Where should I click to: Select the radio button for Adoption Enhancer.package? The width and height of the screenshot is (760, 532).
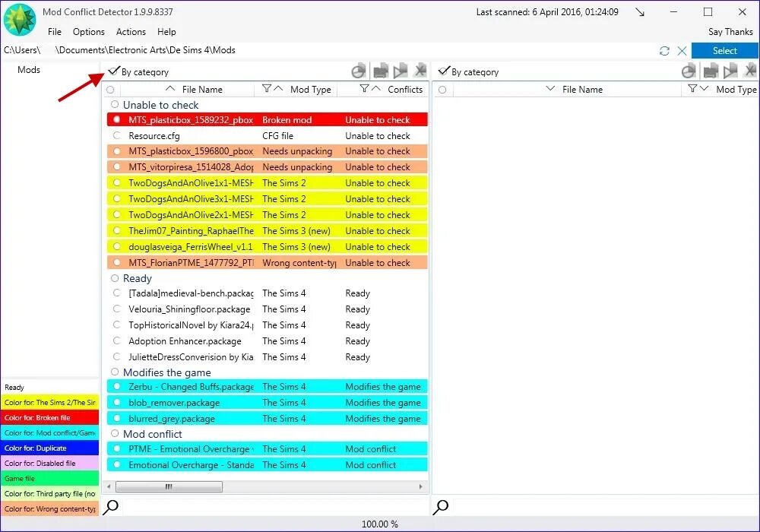tap(117, 340)
